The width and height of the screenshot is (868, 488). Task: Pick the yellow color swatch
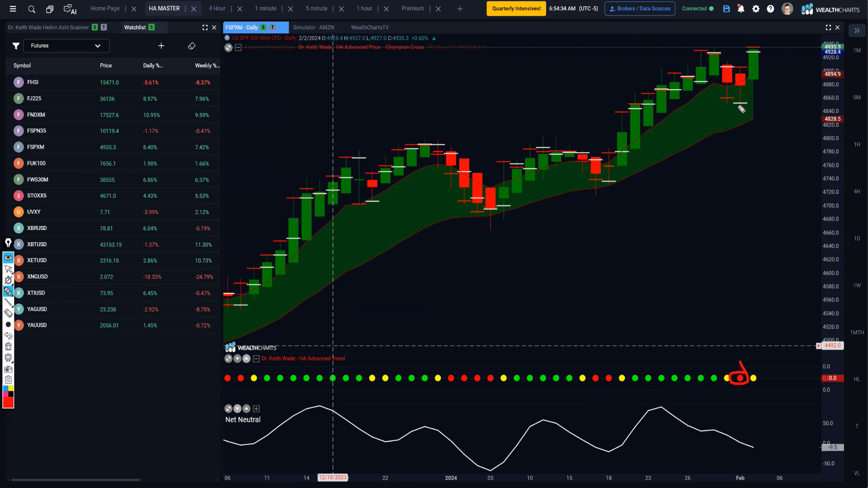tap(11, 389)
